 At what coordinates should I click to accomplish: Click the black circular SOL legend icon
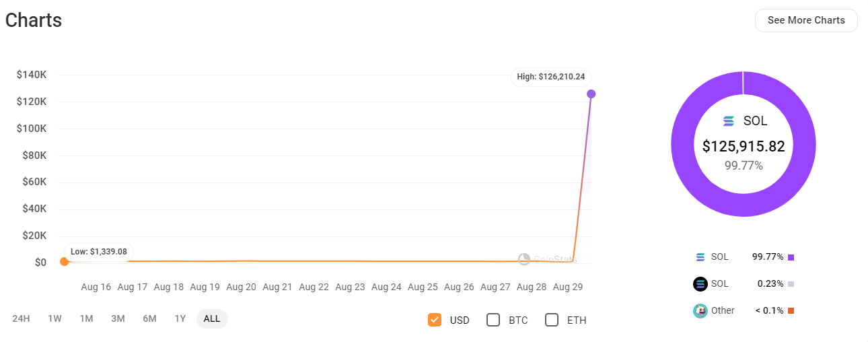pyautogui.click(x=700, y=284)
